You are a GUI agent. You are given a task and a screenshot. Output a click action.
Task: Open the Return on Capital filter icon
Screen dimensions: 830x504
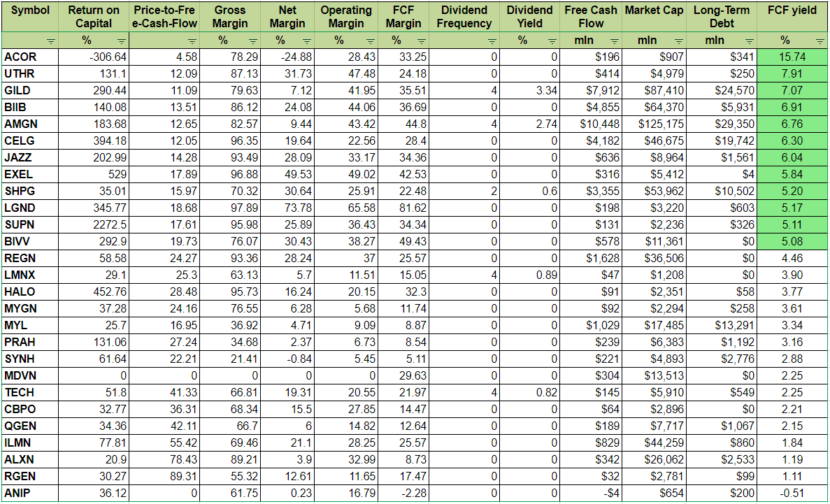click(x=121, y=41)
